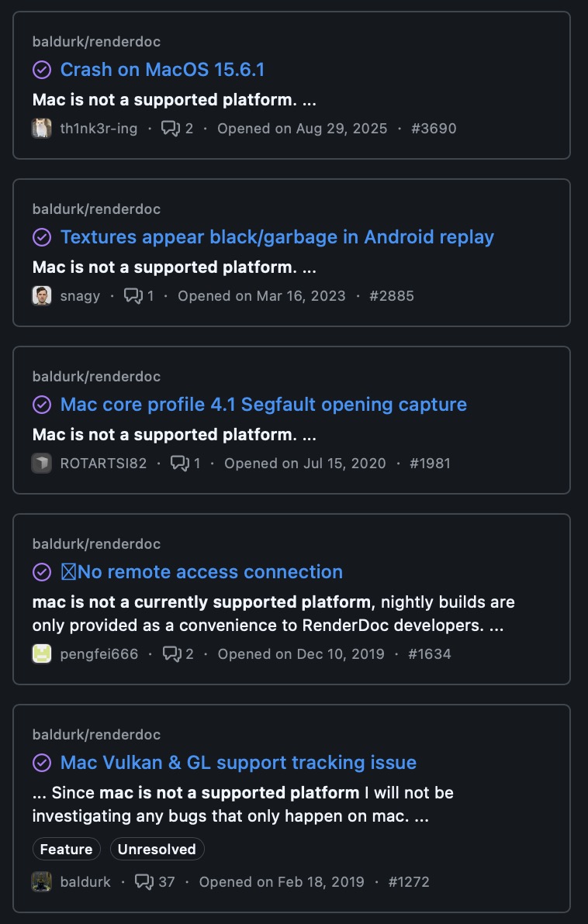Click username pengfei666
Screen dimensions: 588x924
pos(99,654)
